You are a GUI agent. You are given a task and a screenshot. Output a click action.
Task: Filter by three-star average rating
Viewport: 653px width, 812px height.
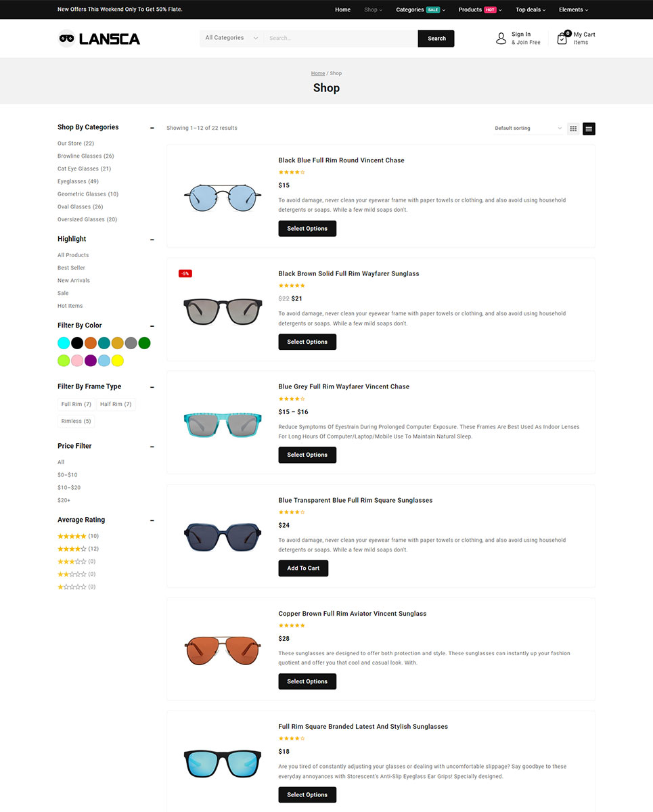[76, 562]
